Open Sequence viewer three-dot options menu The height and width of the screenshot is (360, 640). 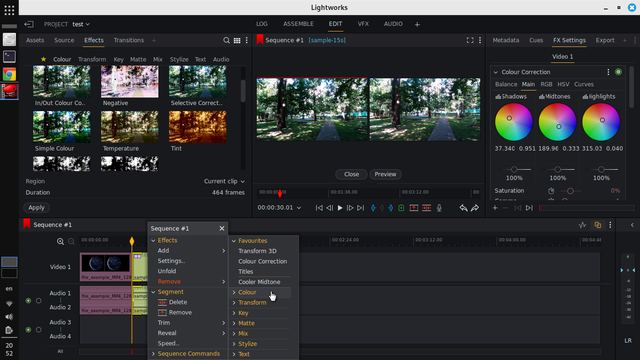pyautogui.click(x=480, y=40)
